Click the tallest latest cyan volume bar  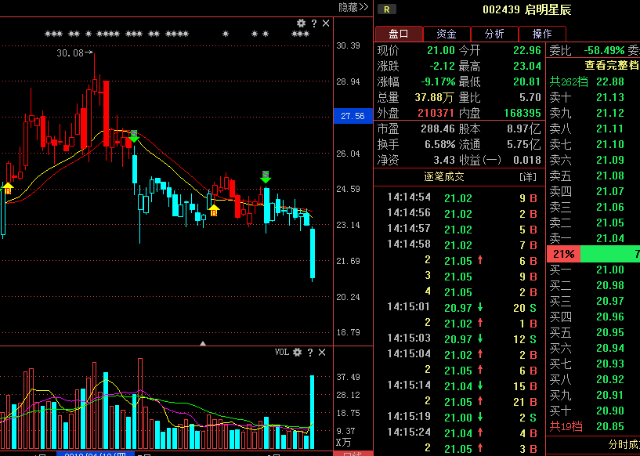312,412
